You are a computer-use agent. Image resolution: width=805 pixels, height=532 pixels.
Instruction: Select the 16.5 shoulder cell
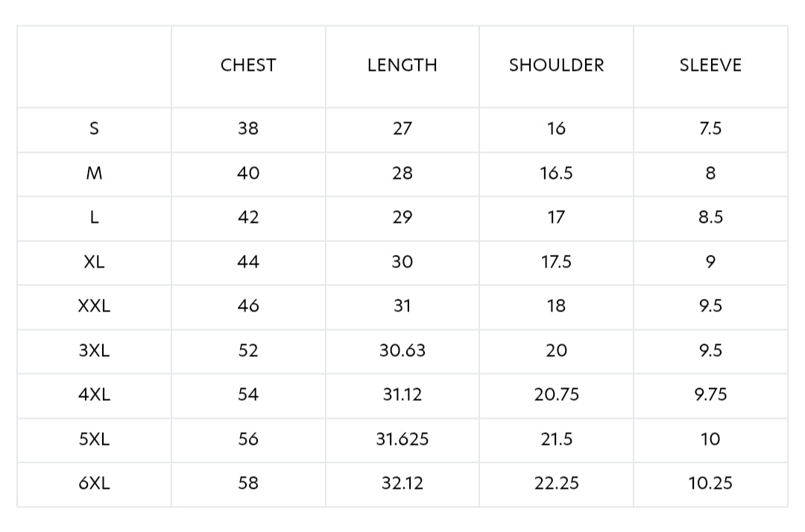click(x=556, y=174)
